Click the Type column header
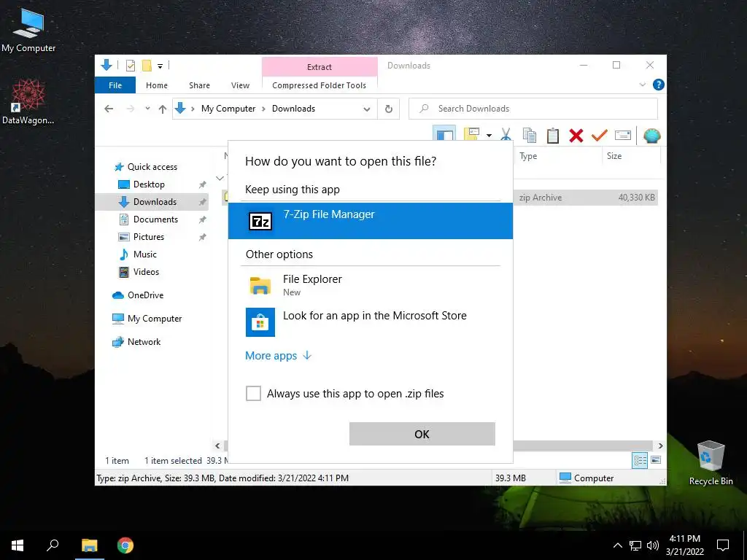 [x=528, y=156]
